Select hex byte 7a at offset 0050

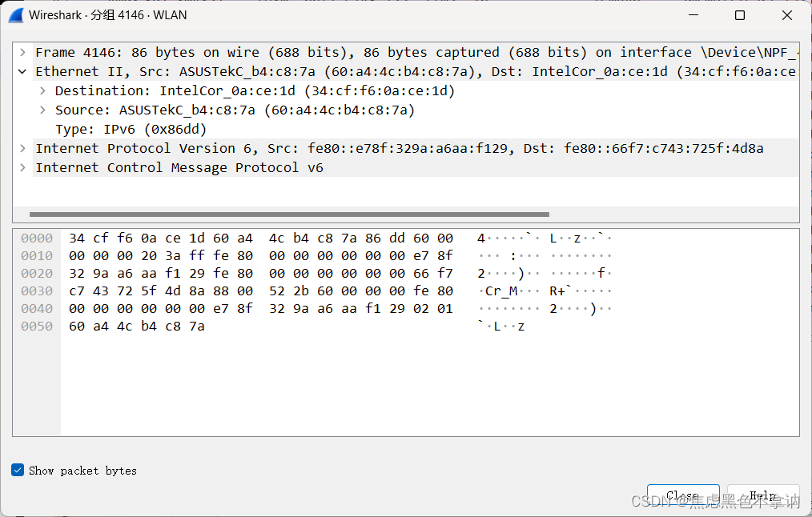[197, 326]
